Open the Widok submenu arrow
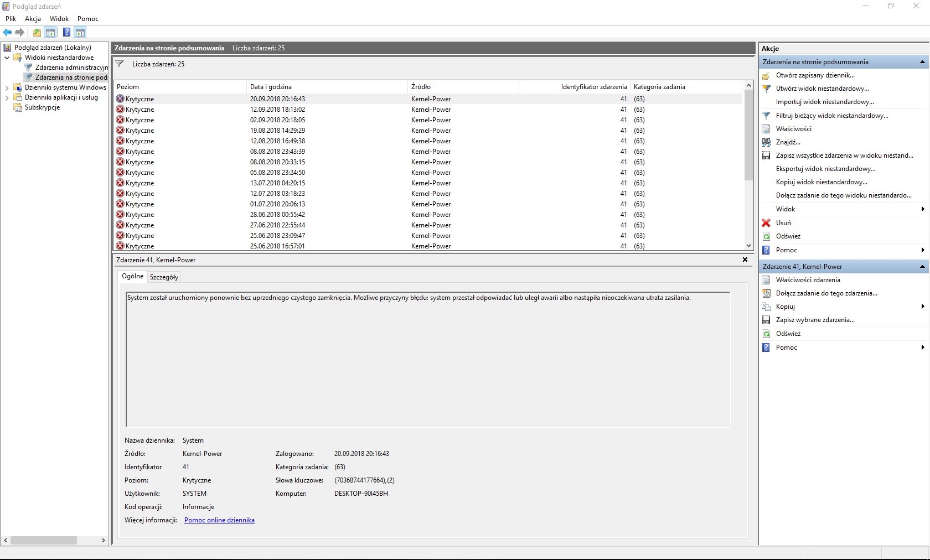 923,209
